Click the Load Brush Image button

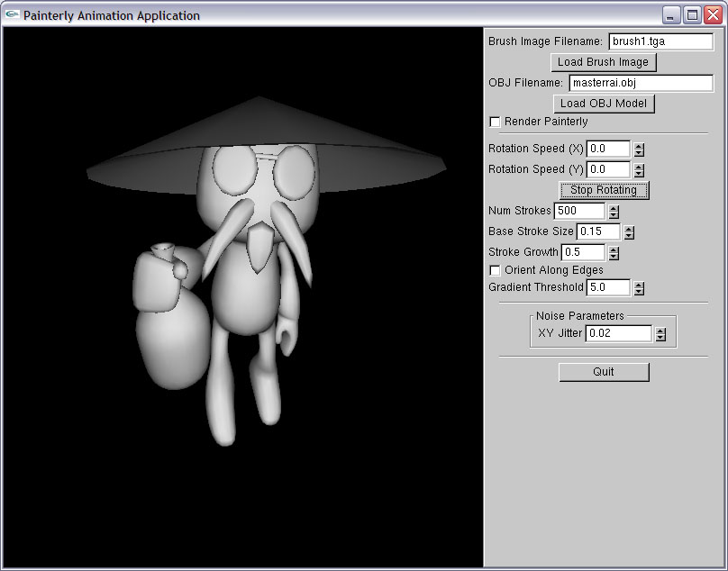tap(603, 62)
